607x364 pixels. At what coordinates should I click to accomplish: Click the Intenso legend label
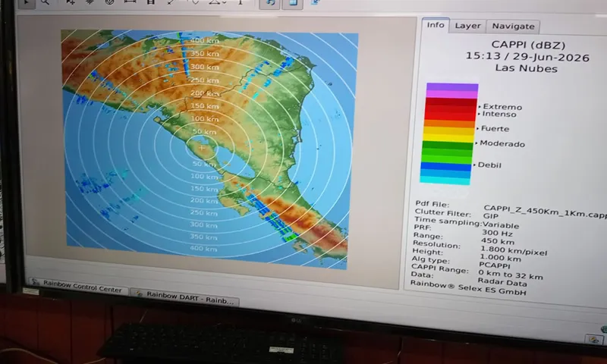click(x=499, y=114)
